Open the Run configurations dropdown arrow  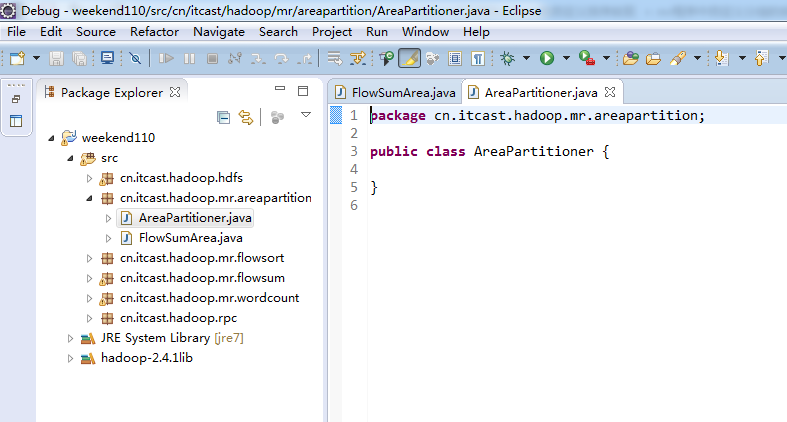(x=566, y=58)
